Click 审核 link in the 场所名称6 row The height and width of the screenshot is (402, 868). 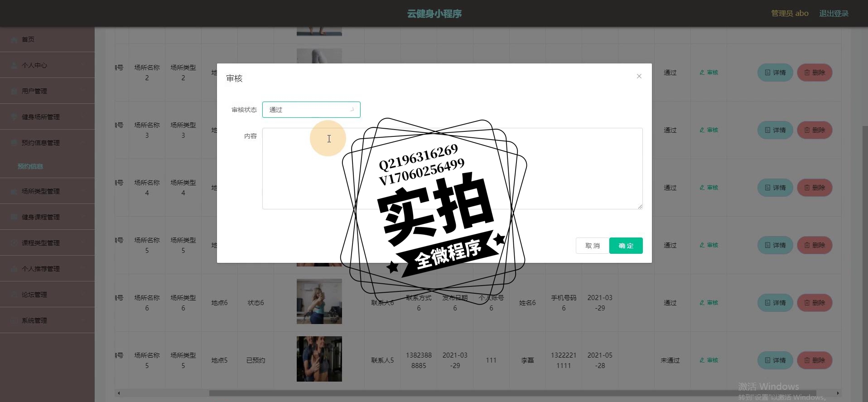(x=709, y=303)
